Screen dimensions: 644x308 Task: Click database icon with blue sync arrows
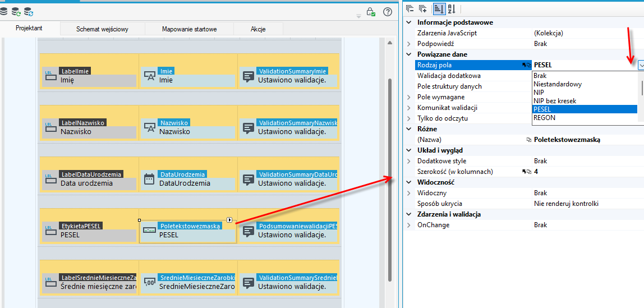coord(29,11)
